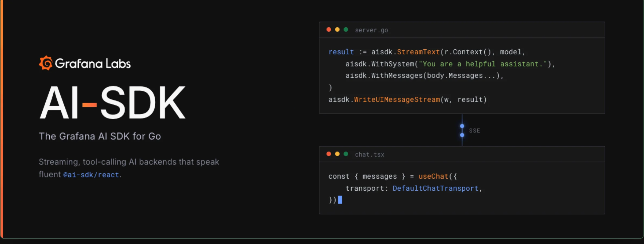Image resolution: width=644 pixels, height=244 pixels.
Task: Click useChat in the chat.tsx code
Action: click(433, 176)
